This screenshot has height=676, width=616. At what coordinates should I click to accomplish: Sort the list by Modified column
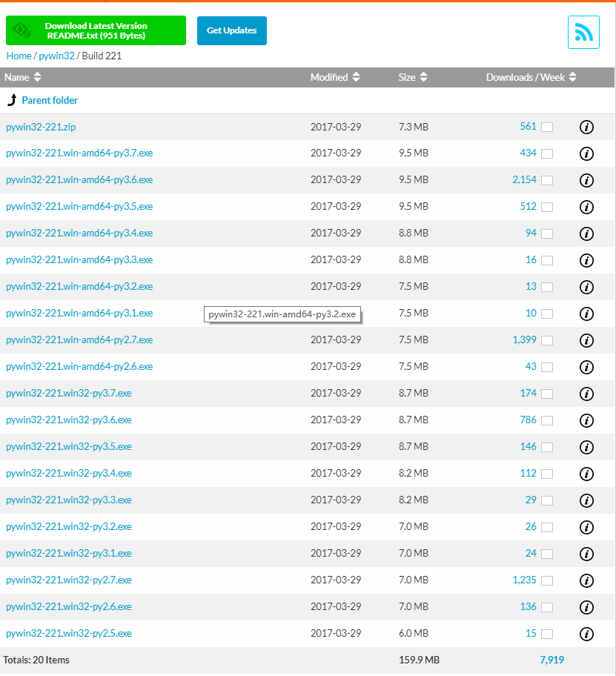[335, 77]
